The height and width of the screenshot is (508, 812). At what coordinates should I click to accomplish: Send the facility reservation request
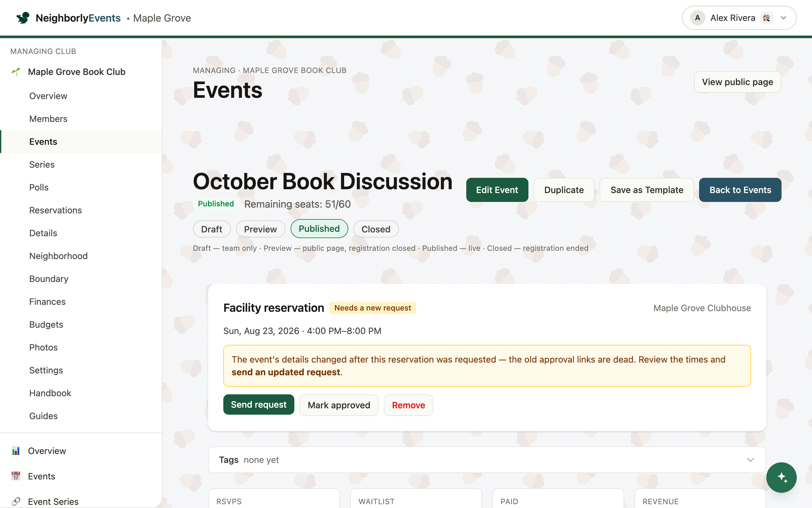pyautogui.click(x=259, y=404)
